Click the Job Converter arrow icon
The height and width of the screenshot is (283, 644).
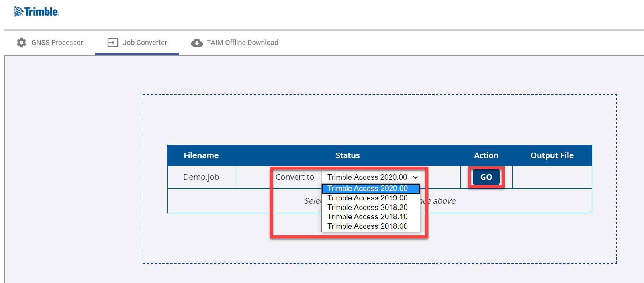click(x=113, y=43)
